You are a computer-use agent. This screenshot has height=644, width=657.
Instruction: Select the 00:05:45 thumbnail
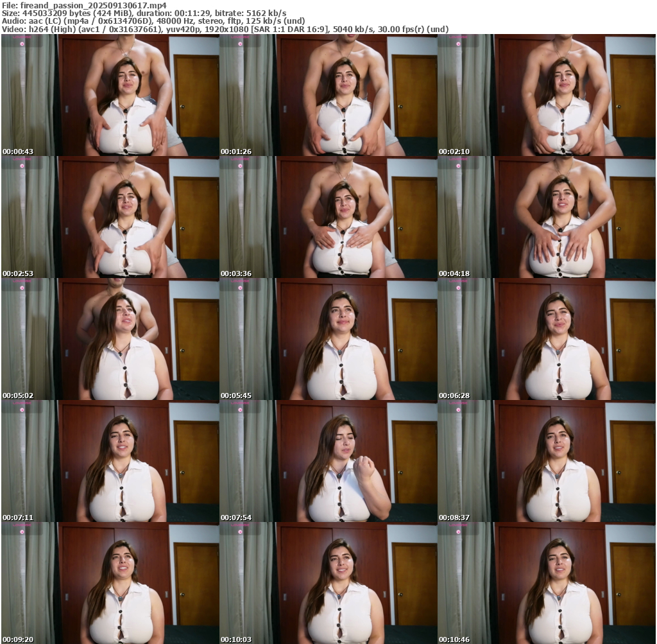click(328, 339)
